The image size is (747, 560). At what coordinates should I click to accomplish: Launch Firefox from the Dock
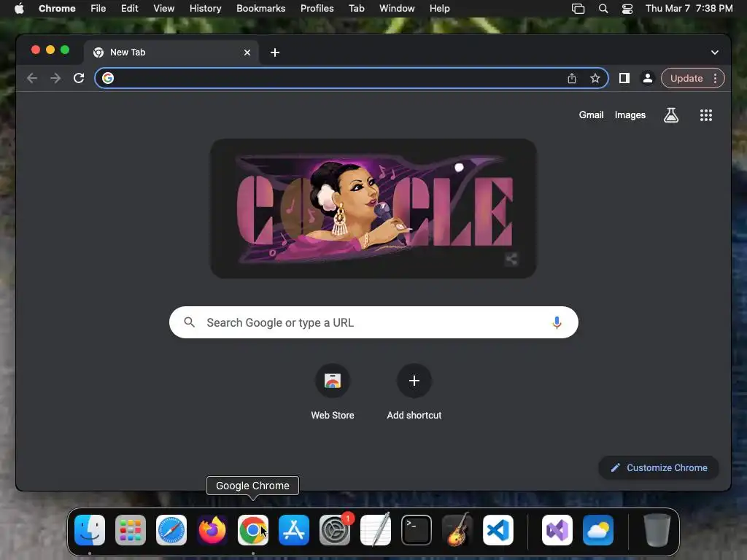(x=212, y=530)
